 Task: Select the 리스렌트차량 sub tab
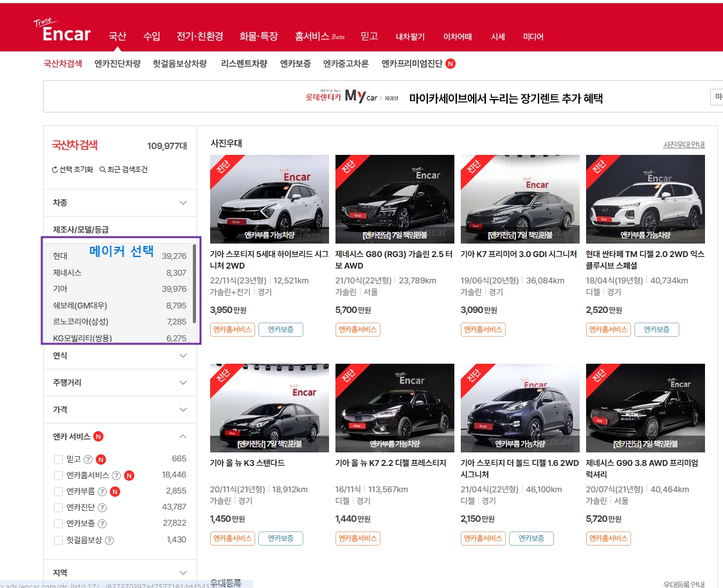tap(244, 64)
